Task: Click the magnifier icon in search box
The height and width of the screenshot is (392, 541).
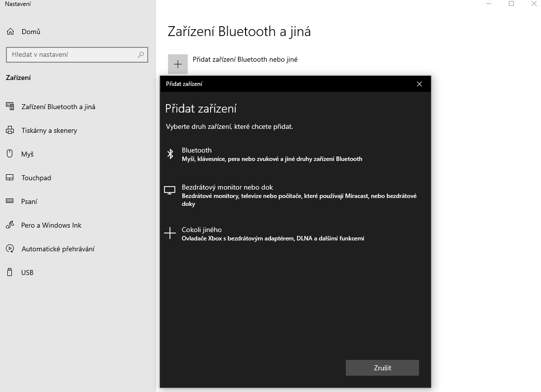Action: point(141,54)
